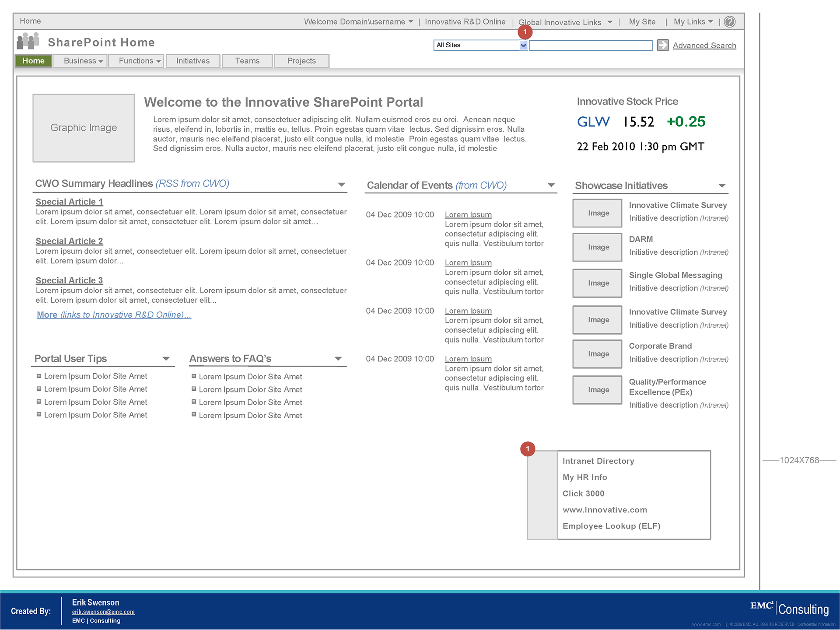Open the Special Article 2 headline
Viewport: 840px width, 630px height.
point(69,241)
